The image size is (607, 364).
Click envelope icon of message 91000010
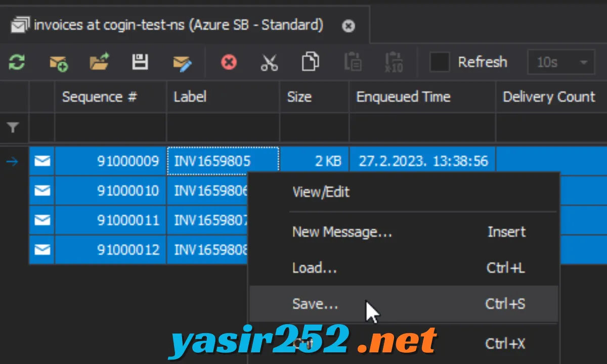coord(42,191)
